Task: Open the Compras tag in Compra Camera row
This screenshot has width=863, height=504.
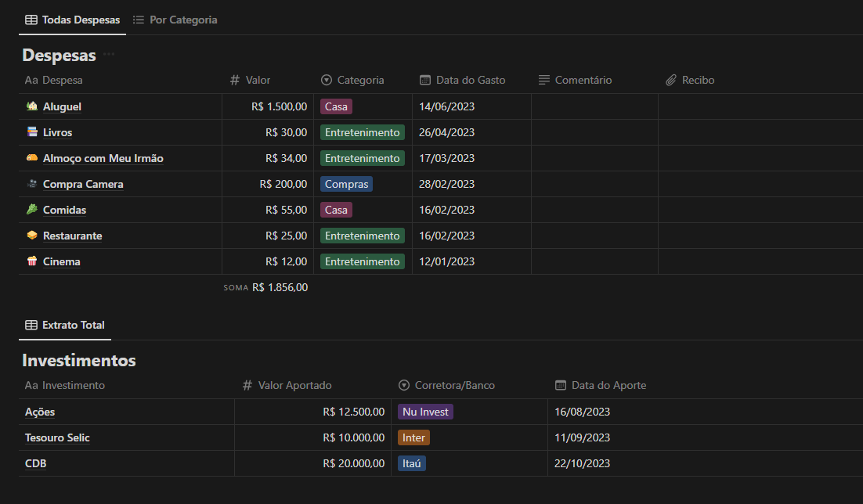Action: click(x=347, y=185)
